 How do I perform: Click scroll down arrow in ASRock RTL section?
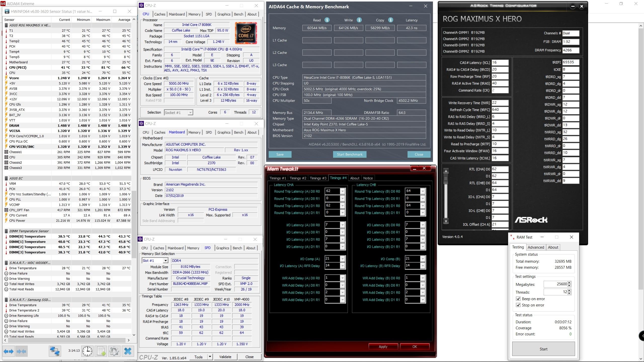click(446, 221)
